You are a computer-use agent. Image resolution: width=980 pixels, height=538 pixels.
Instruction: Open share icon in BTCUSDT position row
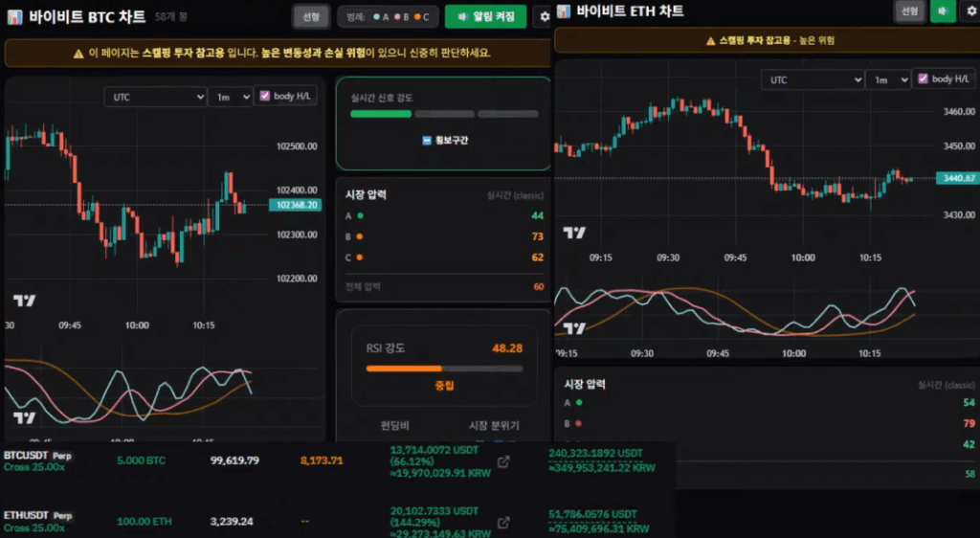point(504,463)
